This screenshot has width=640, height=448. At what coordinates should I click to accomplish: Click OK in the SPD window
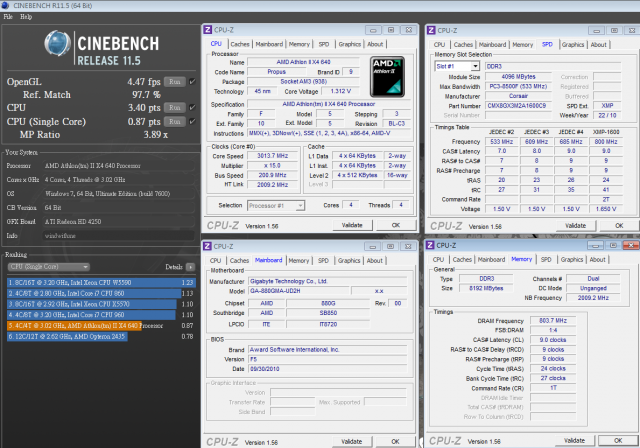pyautogui.click(x=619, y=225)
